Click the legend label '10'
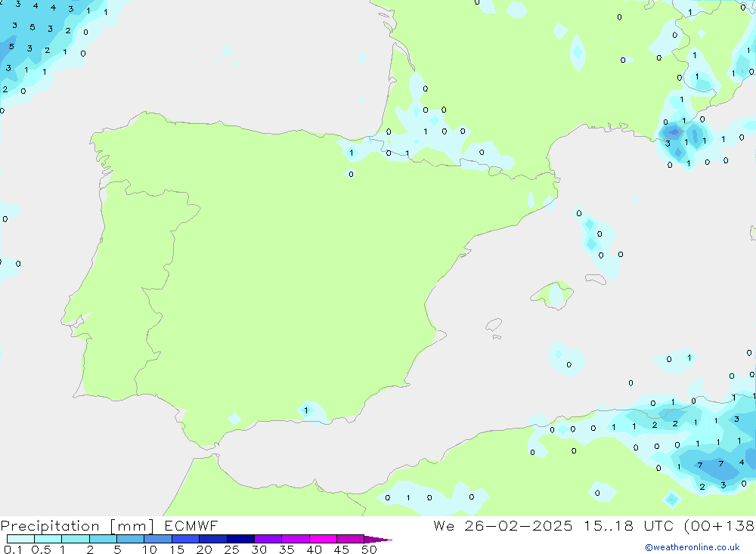The height and width of the screenshot is (554, 756). [x=150, y=549]
